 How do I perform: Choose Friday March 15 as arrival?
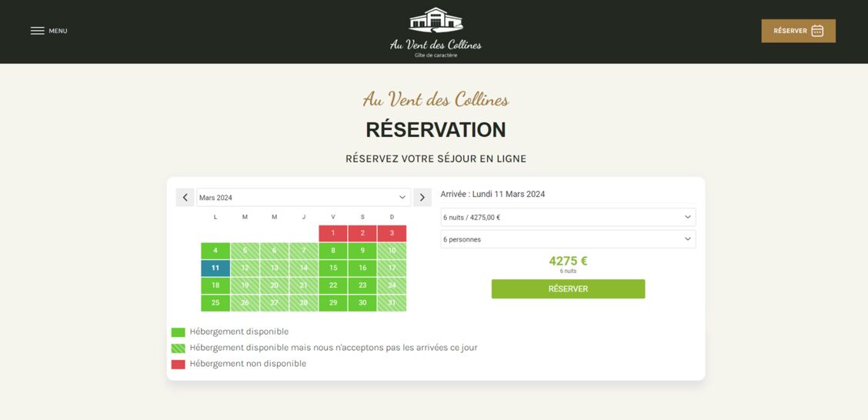333,268
